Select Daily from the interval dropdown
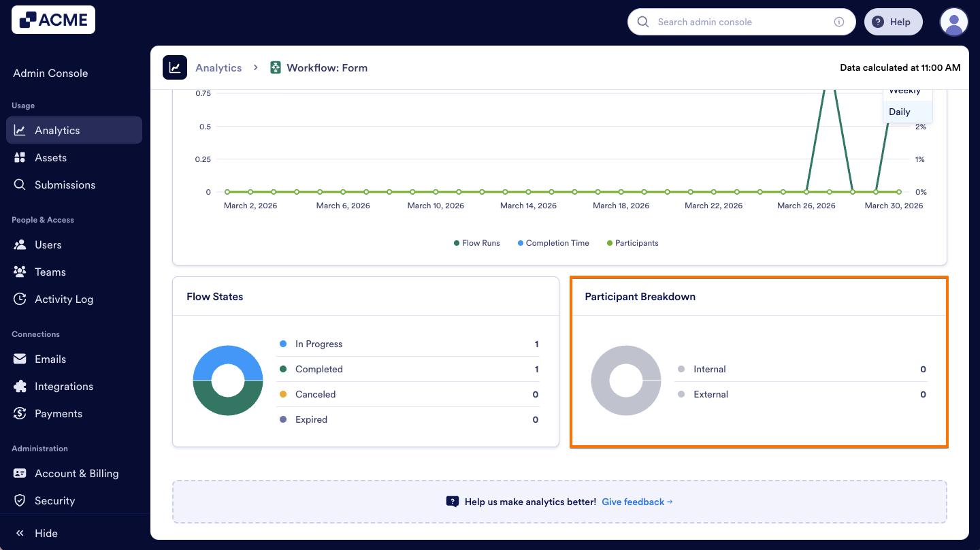The image size is (980, 550). pyautogui.click(x=899, y=111)
